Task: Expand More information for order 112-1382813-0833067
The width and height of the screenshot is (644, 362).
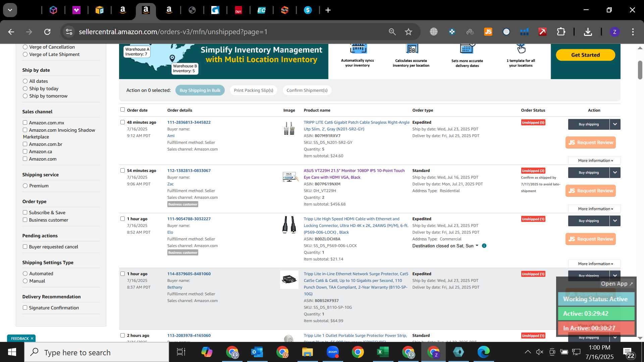Action: pos(594,209)
